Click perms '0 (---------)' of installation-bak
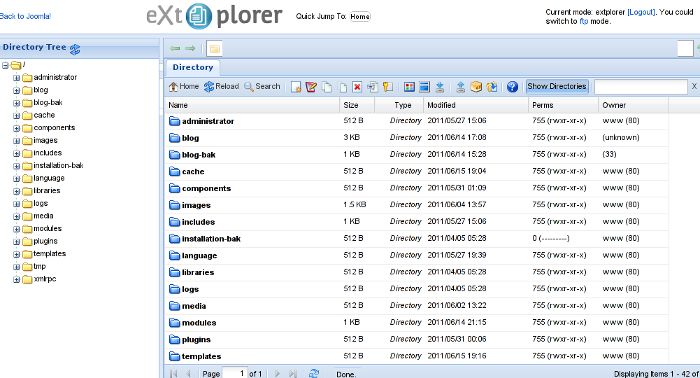This screenshot has width=700, height=378. point(550,239)
